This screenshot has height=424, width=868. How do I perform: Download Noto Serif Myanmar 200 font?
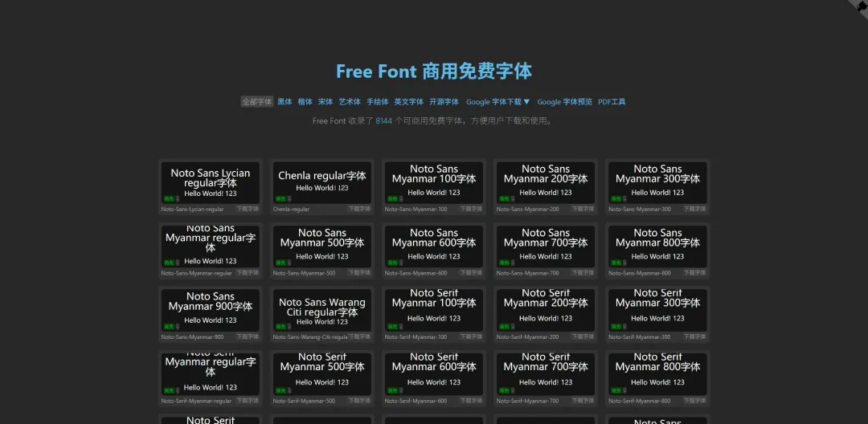(x=583, y=336)
